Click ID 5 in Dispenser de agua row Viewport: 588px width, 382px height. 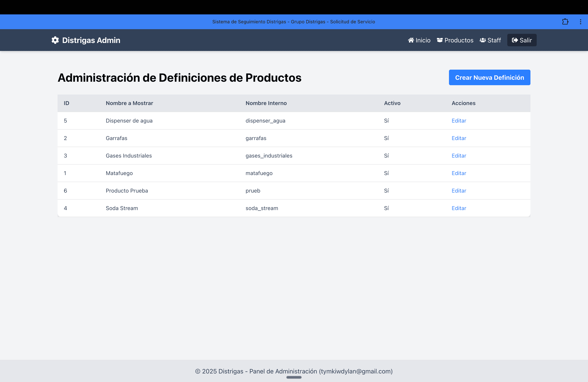coord(65,121)
